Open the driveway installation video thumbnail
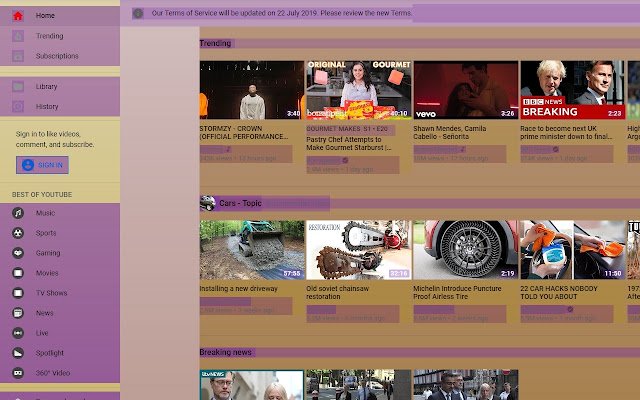This screenshot has height=400, width=640. point(252,250)
